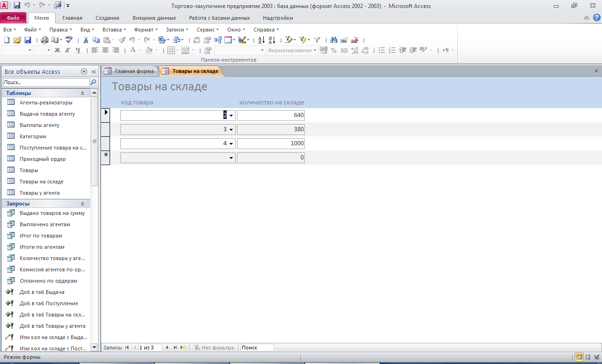Click the Relationships diagram icon
Viewport: 602px width, 364px height.
click(x=218, y=40)
